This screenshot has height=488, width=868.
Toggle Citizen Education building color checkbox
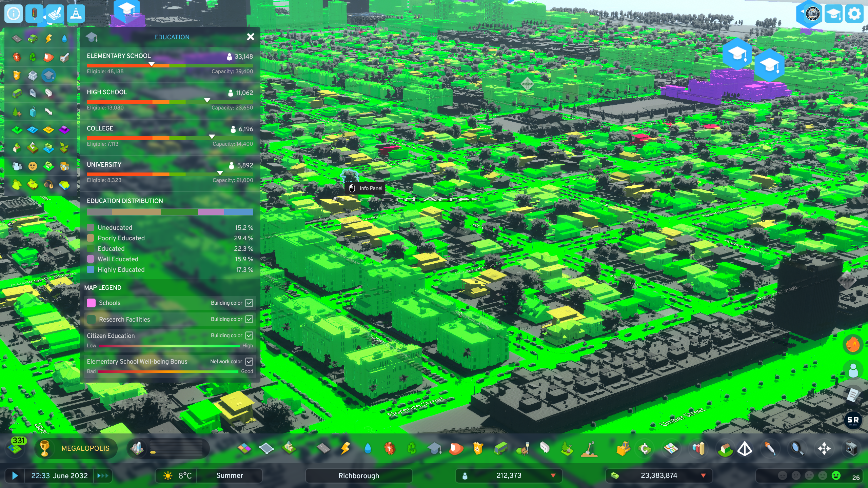coord(249,335)
